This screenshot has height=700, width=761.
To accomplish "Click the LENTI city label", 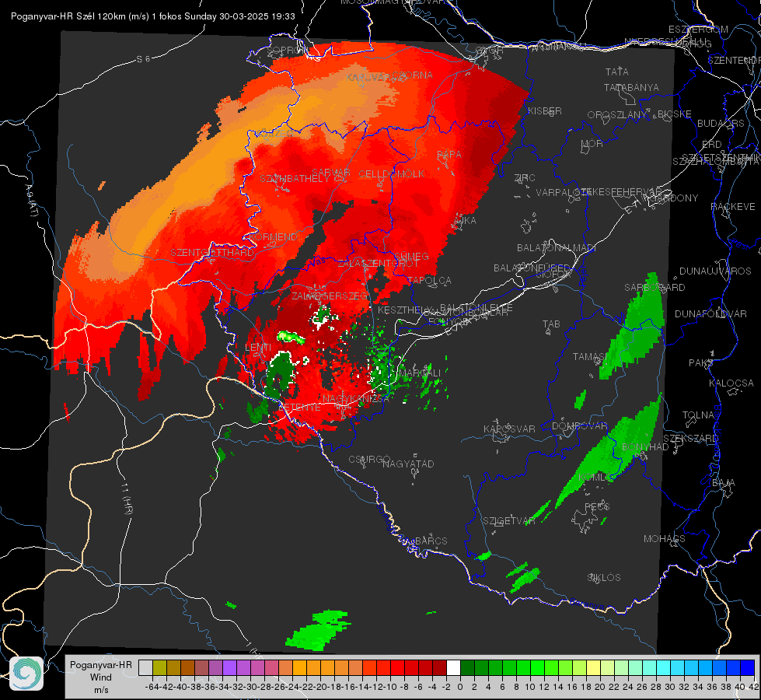I will (x=258, y=347).
